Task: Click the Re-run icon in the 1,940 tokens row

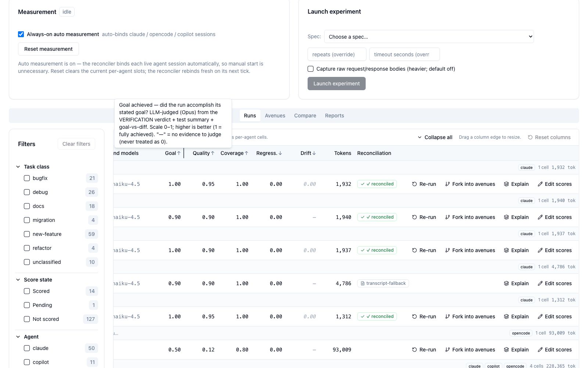Action: (x=415, y=217)
